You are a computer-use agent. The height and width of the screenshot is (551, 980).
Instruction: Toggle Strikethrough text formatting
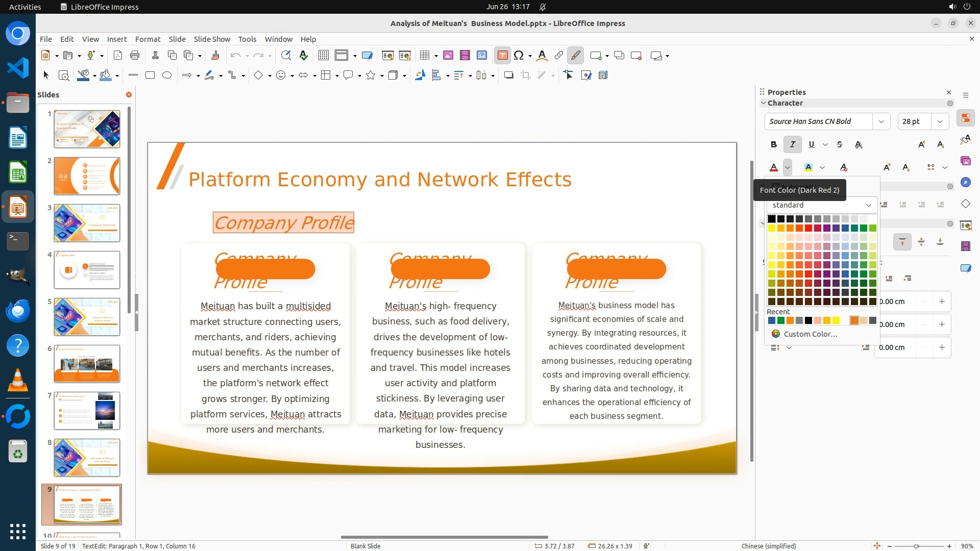840,145
